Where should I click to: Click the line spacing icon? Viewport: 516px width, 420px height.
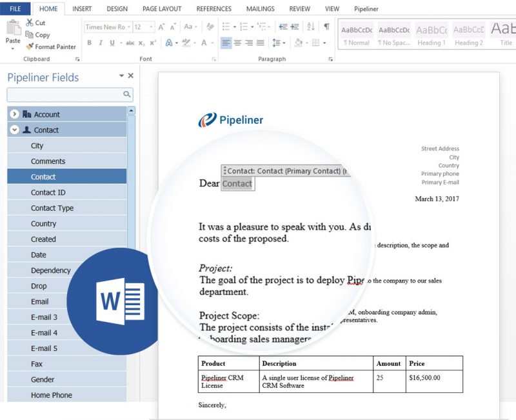pyautogui.click(x=277, y=43)
